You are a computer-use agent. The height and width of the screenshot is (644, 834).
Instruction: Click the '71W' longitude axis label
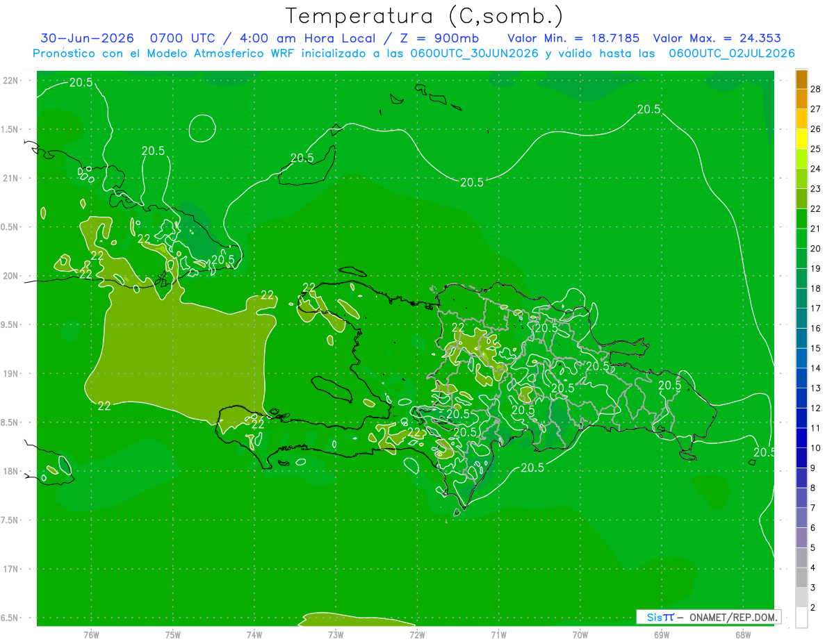point(498,634)
